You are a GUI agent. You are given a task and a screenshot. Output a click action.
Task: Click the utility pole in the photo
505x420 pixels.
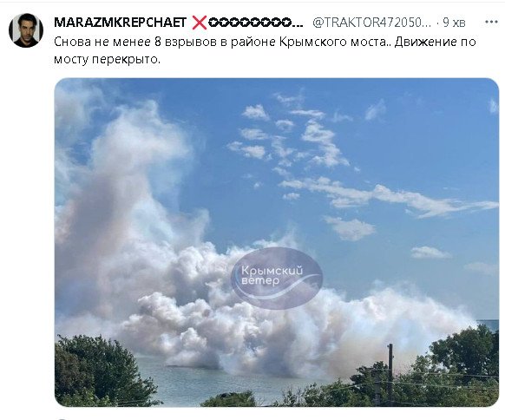click(390, 374)
